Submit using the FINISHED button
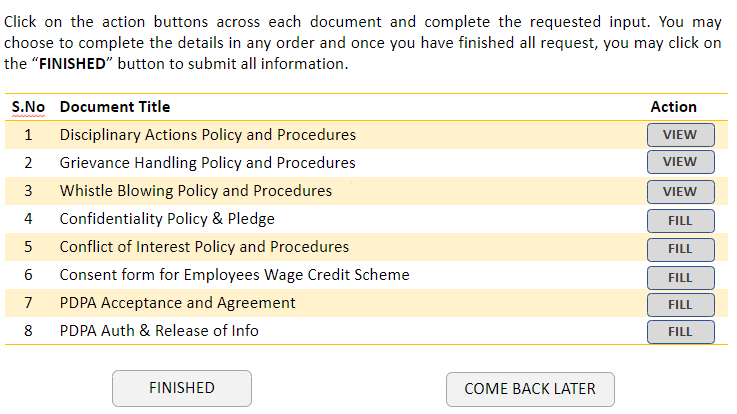Image resolution: width=737 pixels, height=414 pixels. tap(182, 388)
